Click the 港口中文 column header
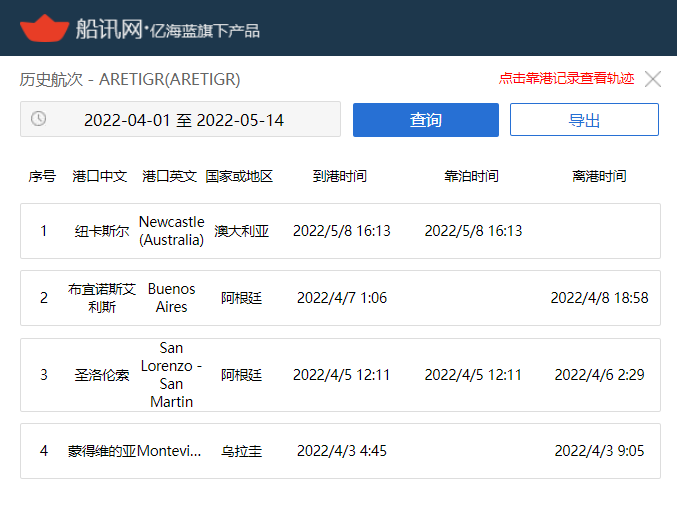The image size is (677, 527). (100, 176)
